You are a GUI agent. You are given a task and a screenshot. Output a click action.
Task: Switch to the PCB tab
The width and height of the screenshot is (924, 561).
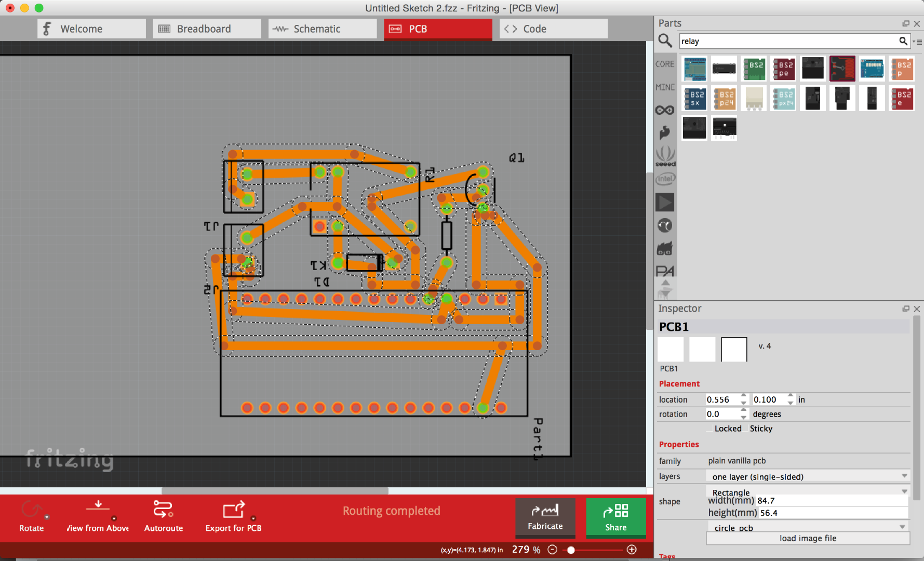coord(438,29)
